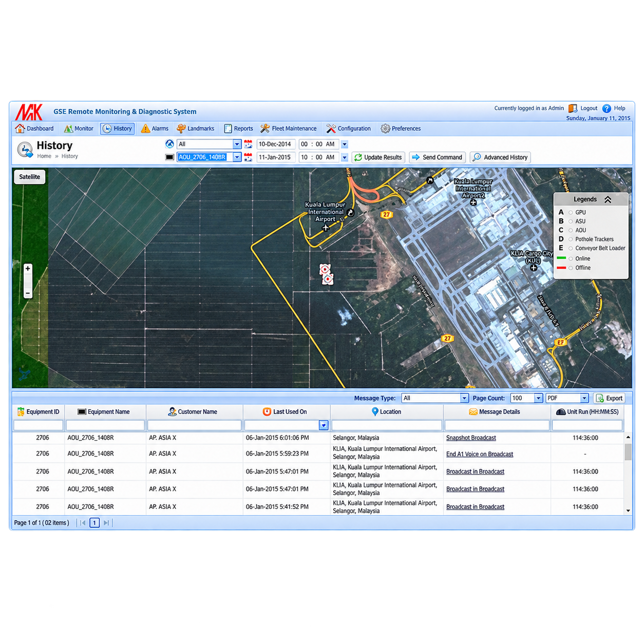
Task: Switch map to Satellite view
Action: 29,177
